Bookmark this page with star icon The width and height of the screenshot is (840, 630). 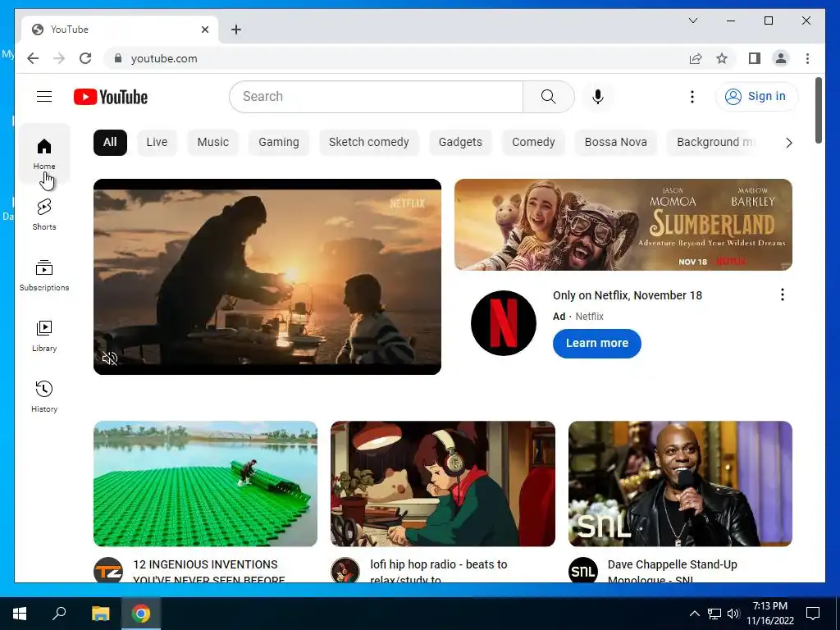tap(722, 58)
